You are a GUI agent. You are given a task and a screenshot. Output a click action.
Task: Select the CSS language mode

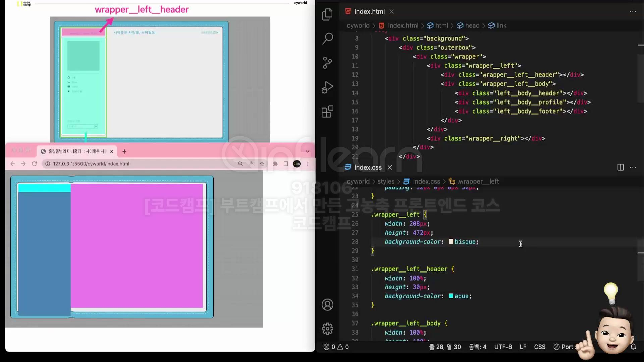[x=540, y=347]
